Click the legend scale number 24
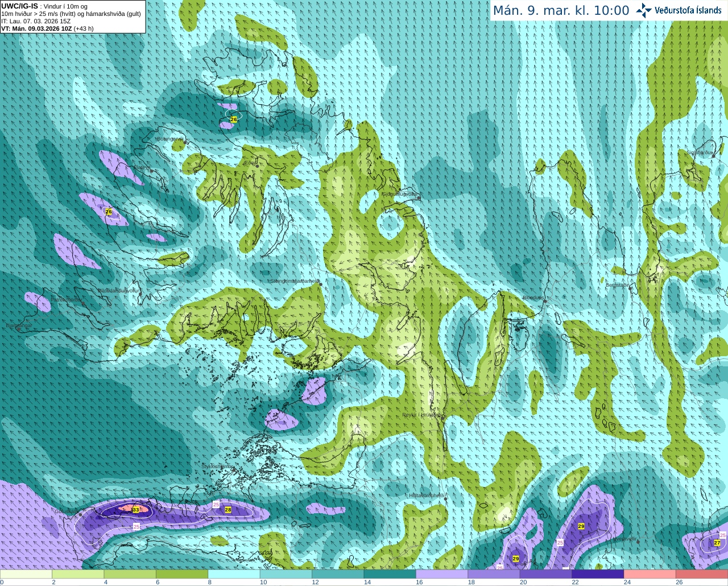Viewport: 728px width, 586px height. tap(627, 582)
